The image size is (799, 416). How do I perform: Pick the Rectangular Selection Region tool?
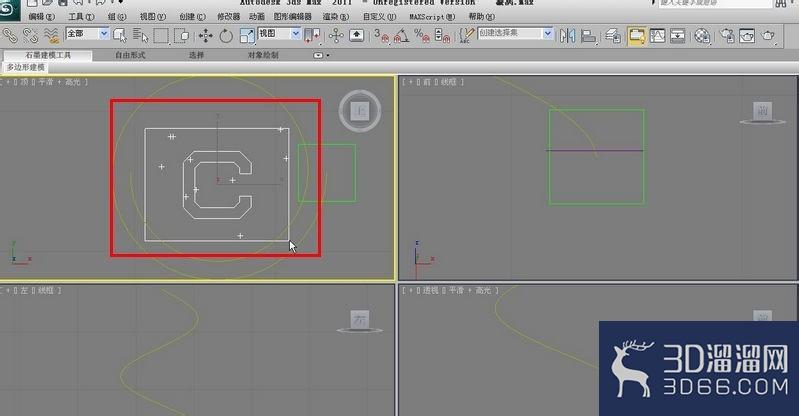[161, 35]
